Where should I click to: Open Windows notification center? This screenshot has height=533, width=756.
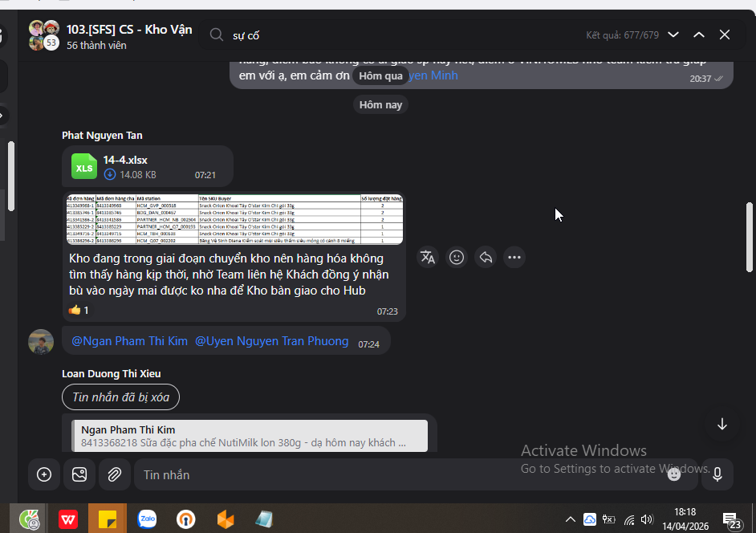click(x=731, y=519)
